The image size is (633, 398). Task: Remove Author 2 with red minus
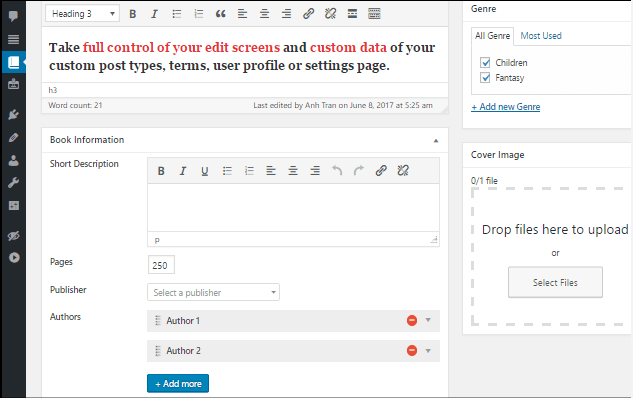pyautogui.click(x=412, y=350)
